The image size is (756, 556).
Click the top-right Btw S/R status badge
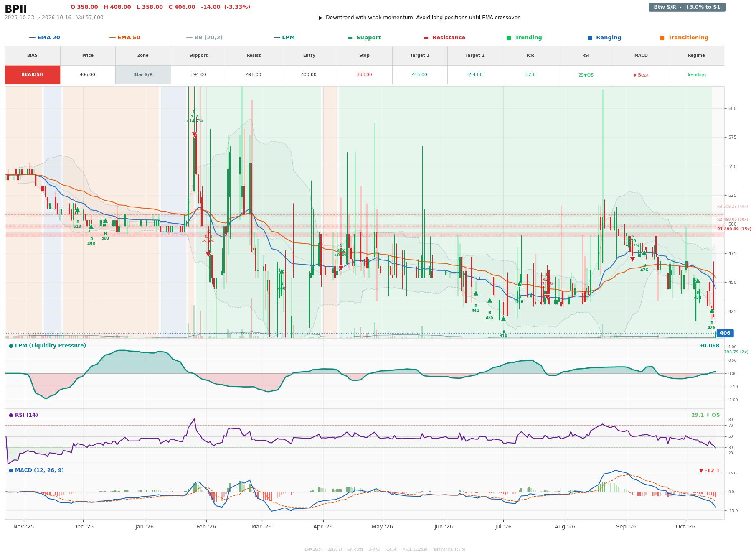tap(687, 7)
